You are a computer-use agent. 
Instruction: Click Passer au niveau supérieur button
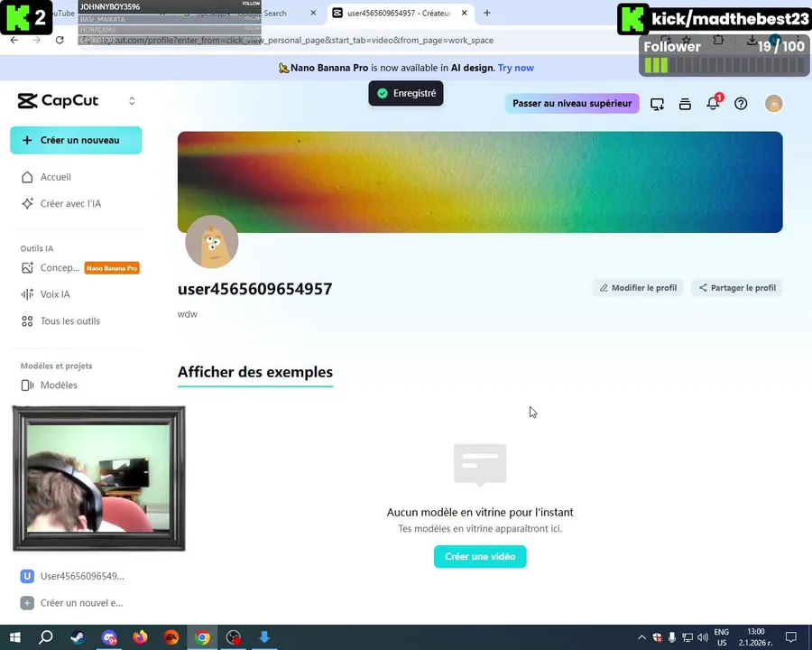click(x=572, y=103)
